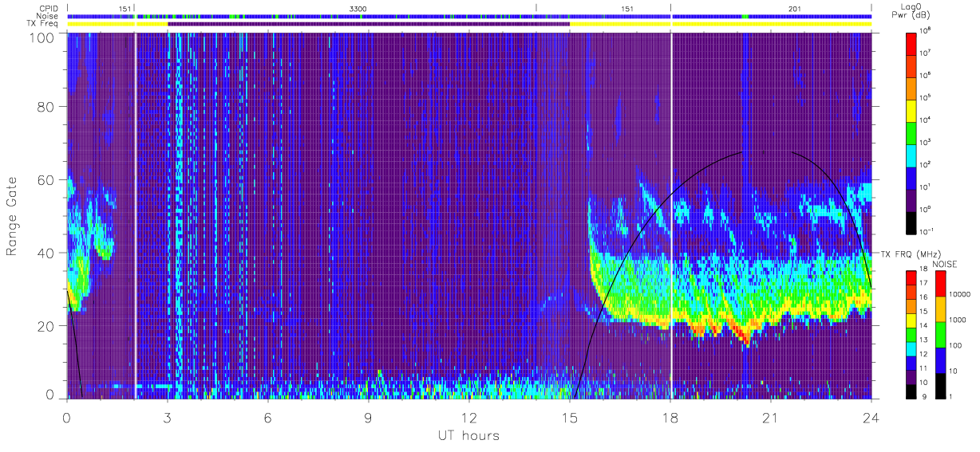Pick the black bottom segment of power colorbar
Screen dimensions: 980x452
912,222
